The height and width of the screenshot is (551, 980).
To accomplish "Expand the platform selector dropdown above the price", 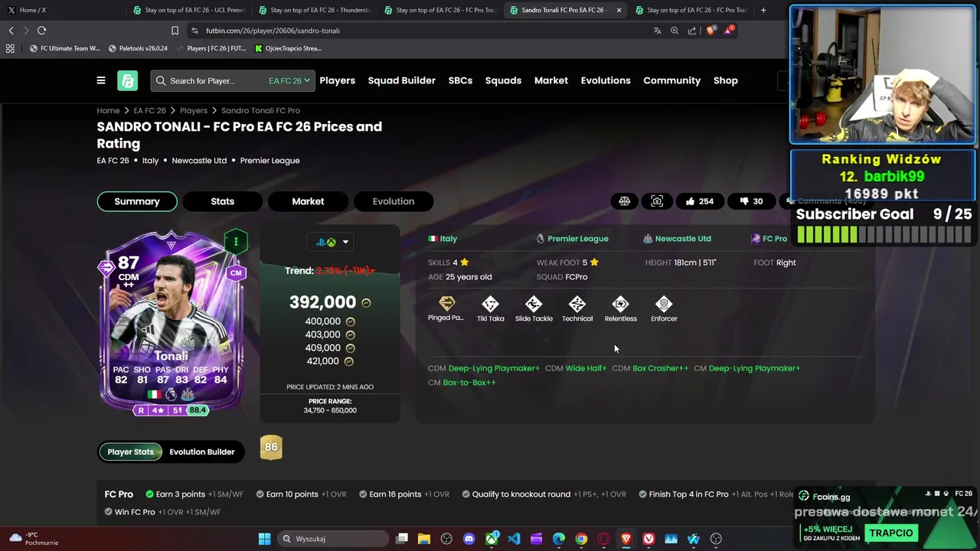I will [332, 242].
